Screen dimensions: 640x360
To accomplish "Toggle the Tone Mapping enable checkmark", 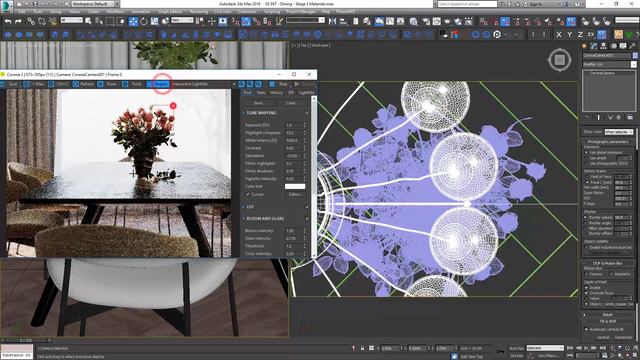I will [307, 113].
